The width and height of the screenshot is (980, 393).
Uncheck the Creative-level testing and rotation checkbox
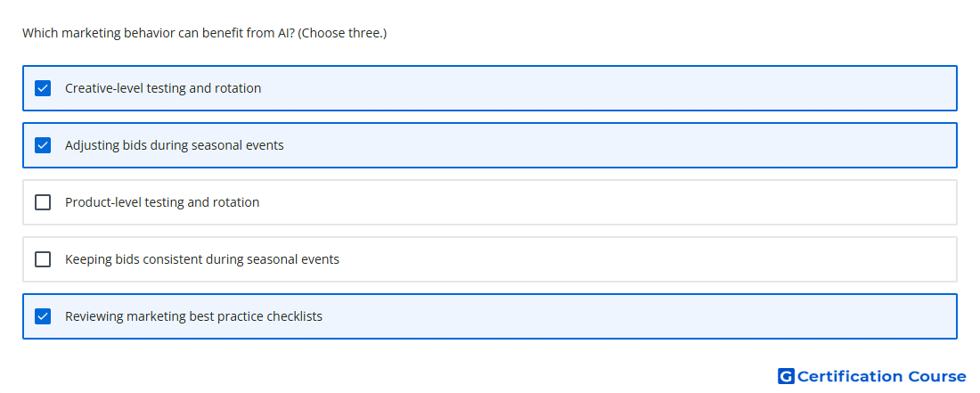coord(43,88)
